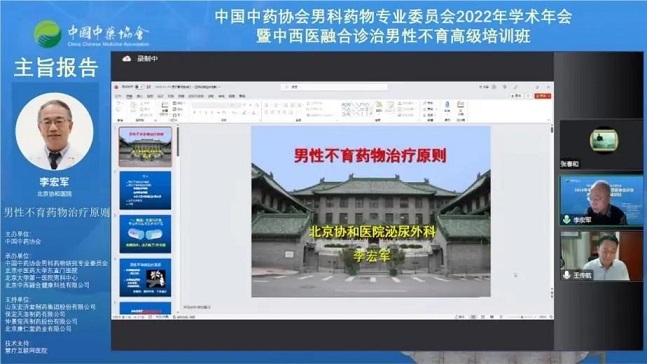The height and width of the screenshot is (364, 647).
Task: Adjust the zoom slider in status bar
Action: [x=522, y=317]
